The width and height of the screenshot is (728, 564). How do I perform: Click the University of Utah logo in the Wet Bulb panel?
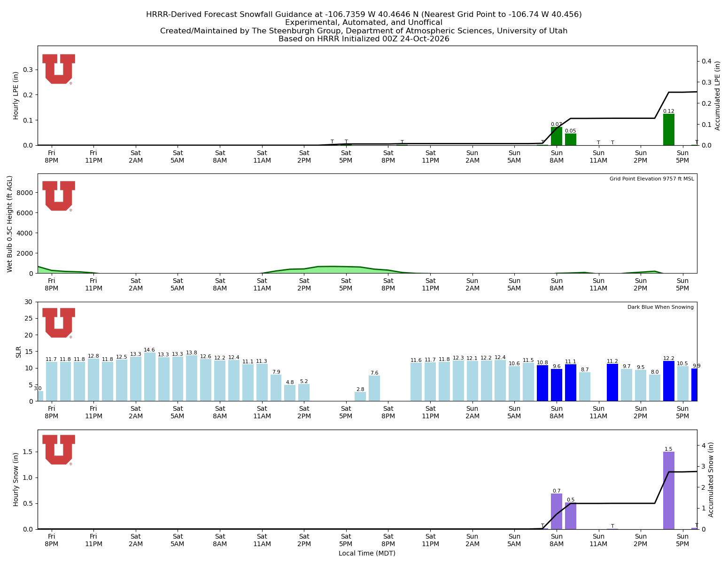[x=59, y=196]
